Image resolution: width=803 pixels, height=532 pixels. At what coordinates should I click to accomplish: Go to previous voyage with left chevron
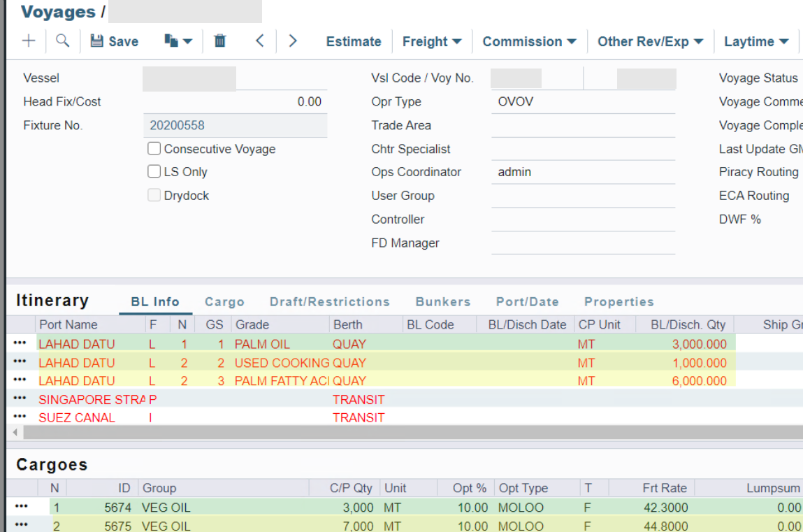pos(259,41)
